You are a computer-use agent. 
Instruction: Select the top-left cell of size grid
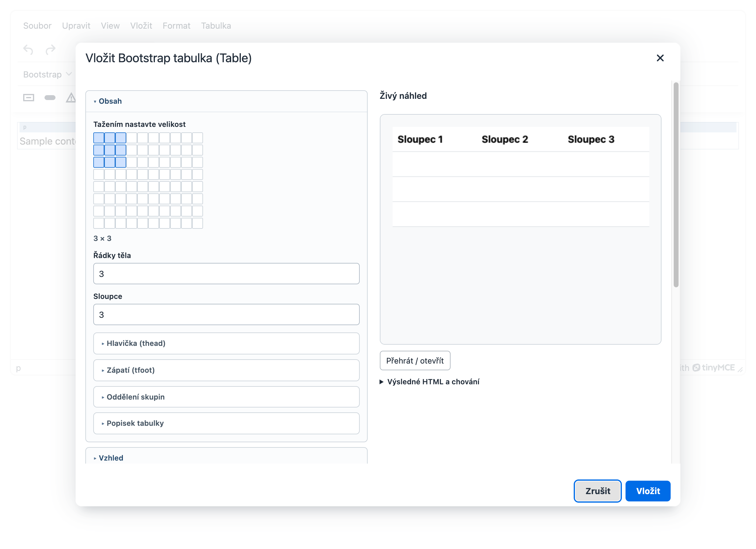[x=99, y=138]
